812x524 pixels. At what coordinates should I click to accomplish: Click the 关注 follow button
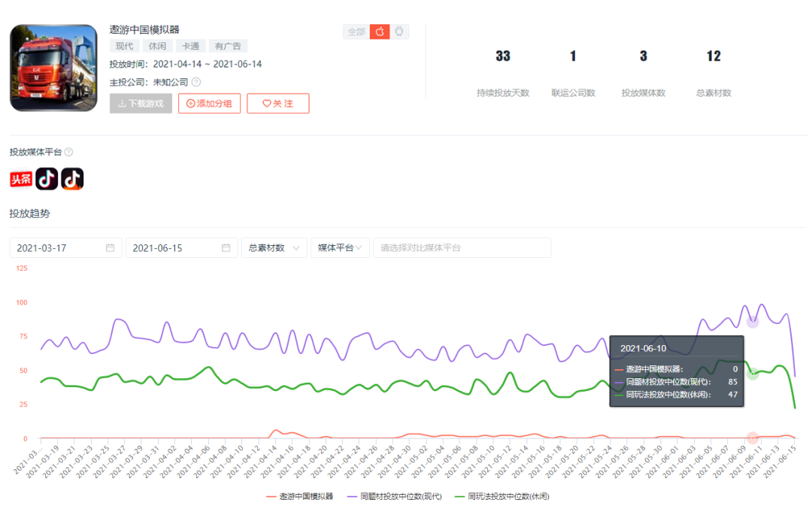click(278, 104)
